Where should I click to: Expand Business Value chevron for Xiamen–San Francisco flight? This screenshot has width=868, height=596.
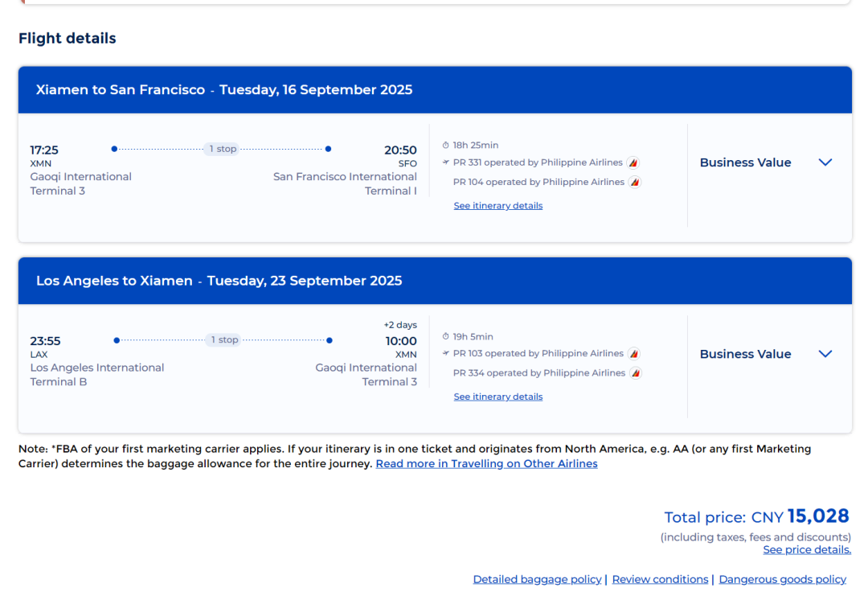pyautogui.click(x=825, y=162)
